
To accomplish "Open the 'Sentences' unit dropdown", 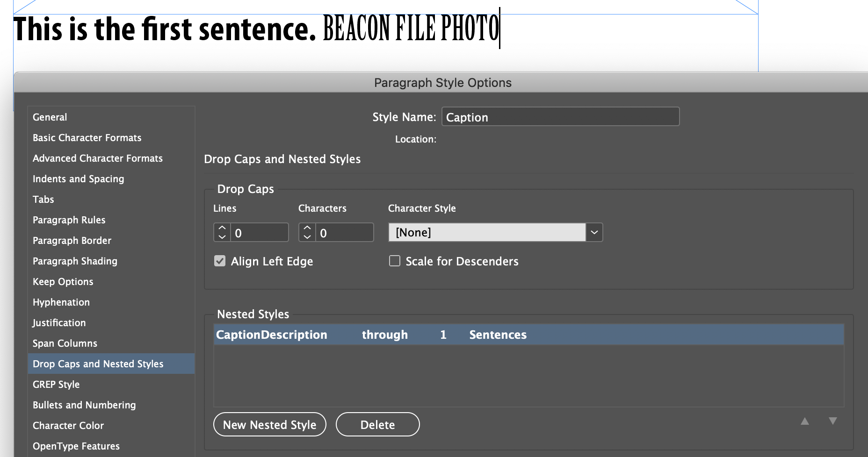I will [x=498, y=335].
